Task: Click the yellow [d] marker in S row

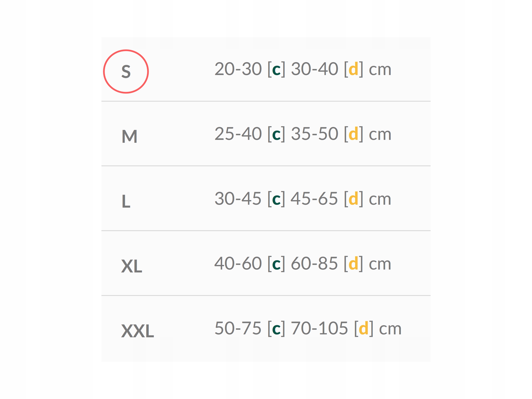Action: tap(353, 69)
